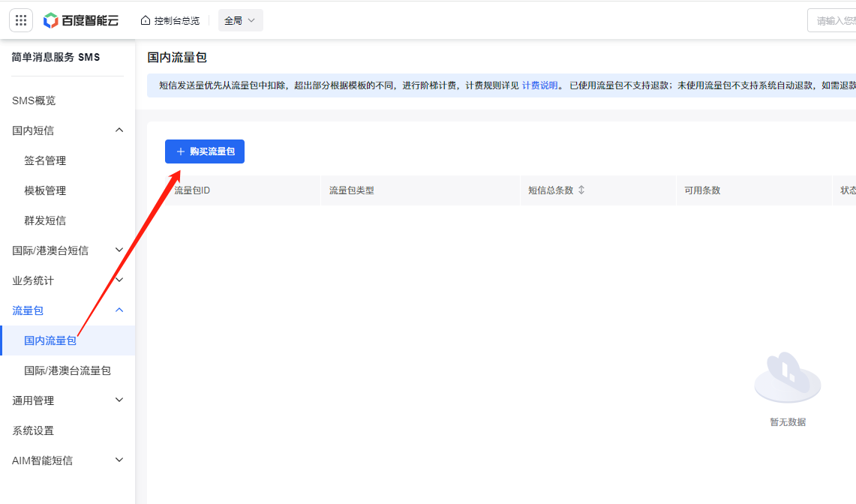Open the apps grid menu icon
The height and width of the screenshot is (504, 856).
coord(21,20)
